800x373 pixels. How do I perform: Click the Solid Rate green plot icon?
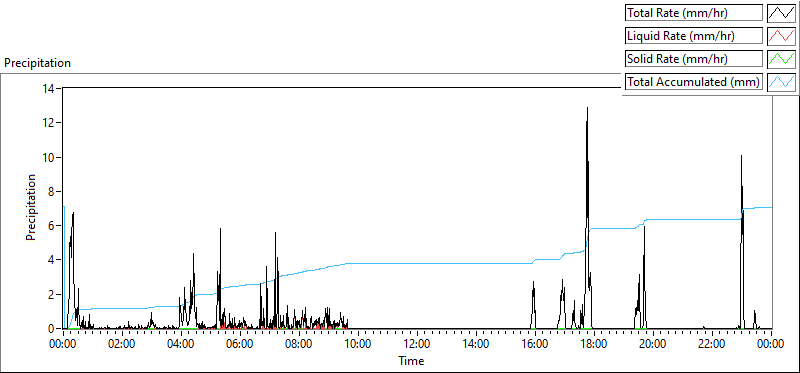point(781,59)
